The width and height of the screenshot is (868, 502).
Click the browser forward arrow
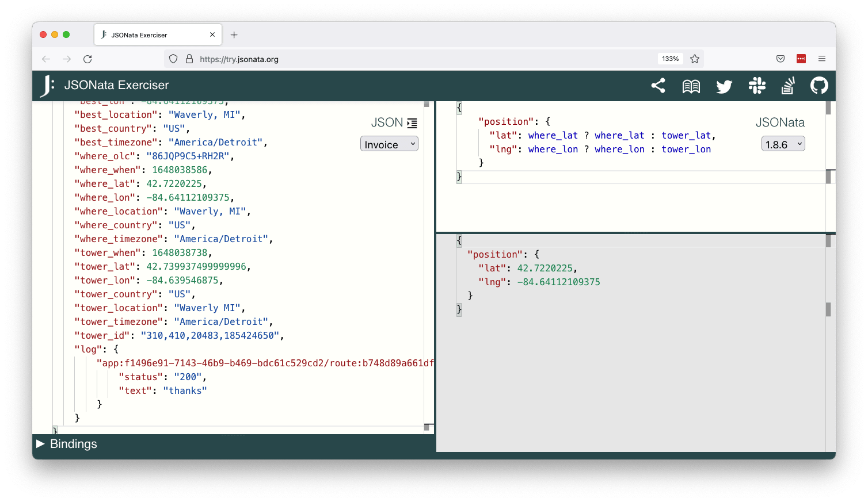(67, 59)
